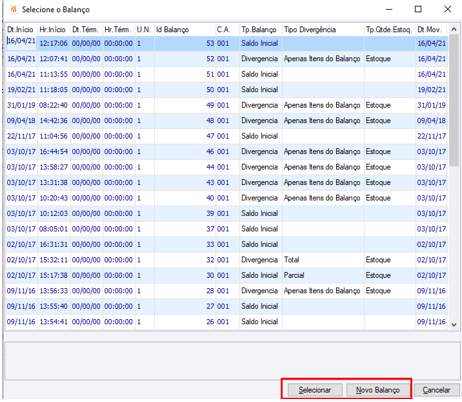Viewport: 462px width, 402px height.
Task: Select the row with Id Balanço 52
Action: pos(227,59)
